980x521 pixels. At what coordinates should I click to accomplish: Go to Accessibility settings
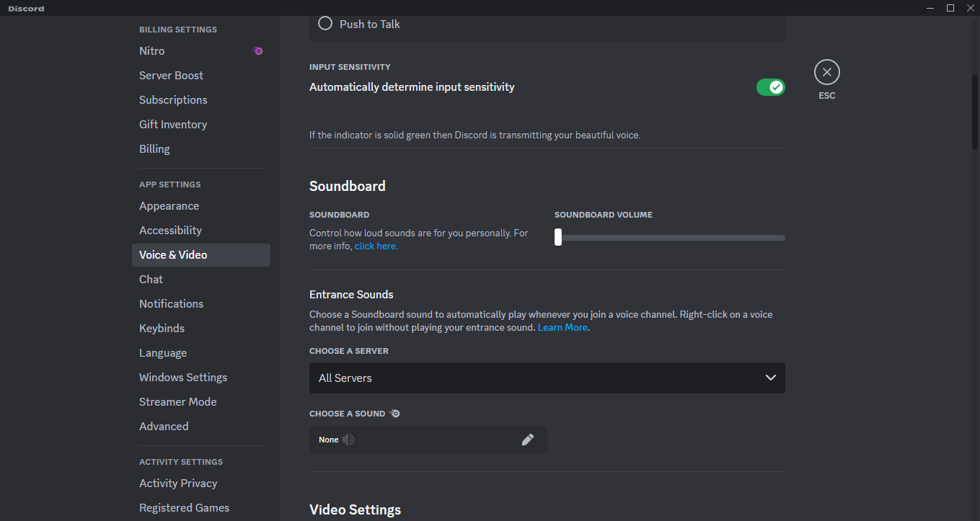coord(201,231)
